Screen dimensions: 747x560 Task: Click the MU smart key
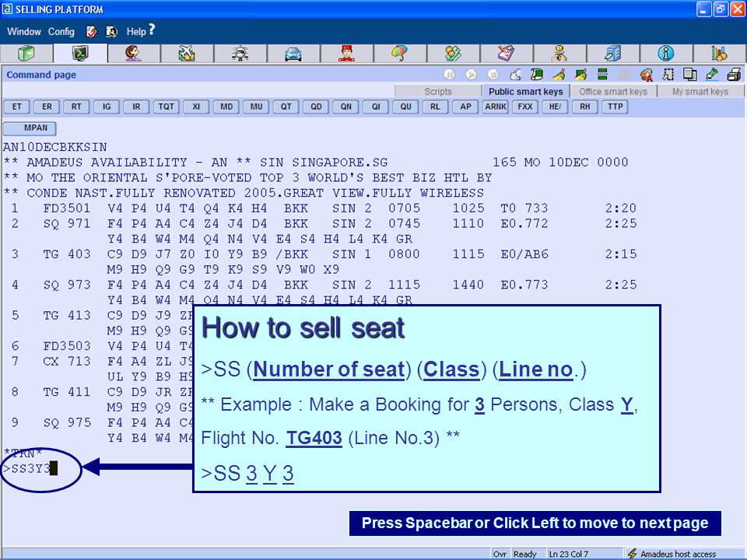pyautogui.click(x=256, y=107)
